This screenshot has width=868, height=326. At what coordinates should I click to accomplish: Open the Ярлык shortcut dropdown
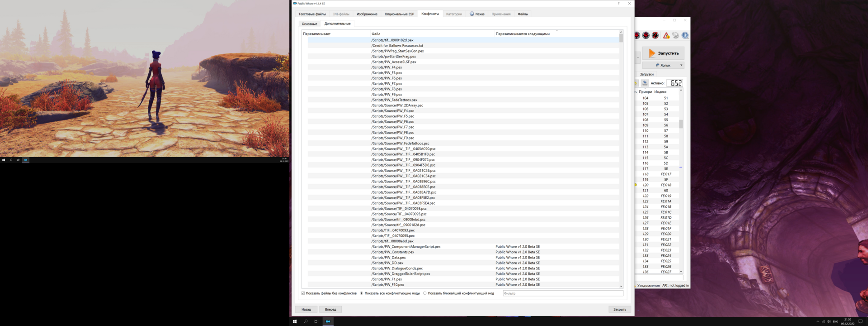pos(663,65)
